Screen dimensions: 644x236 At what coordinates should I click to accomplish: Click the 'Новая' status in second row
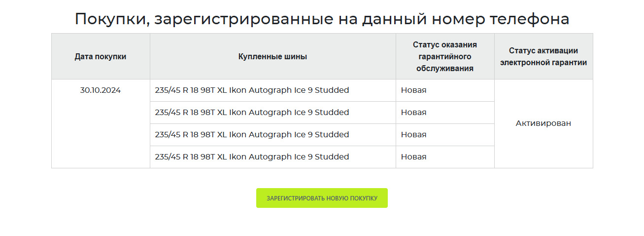click(413, 113)
